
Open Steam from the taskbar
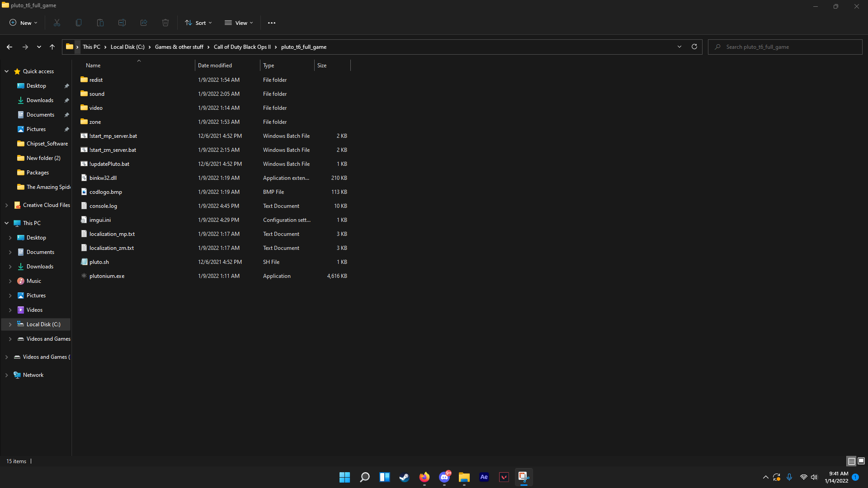coord(404,477)
